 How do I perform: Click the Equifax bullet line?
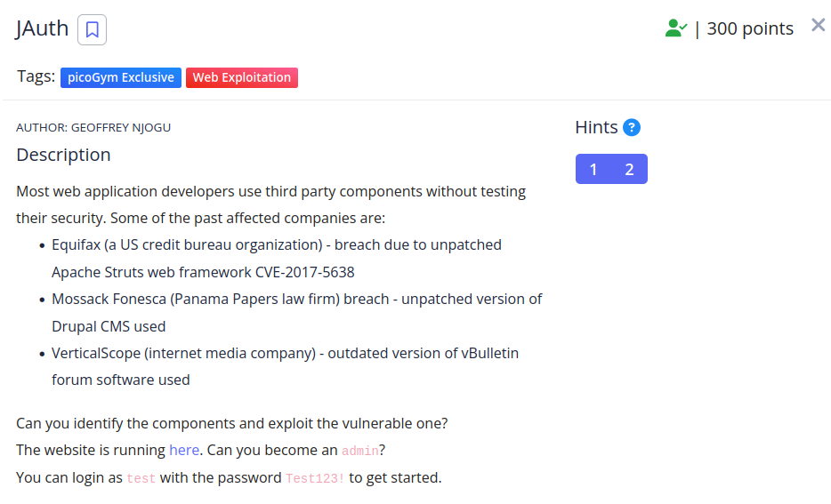click(277, 245)
